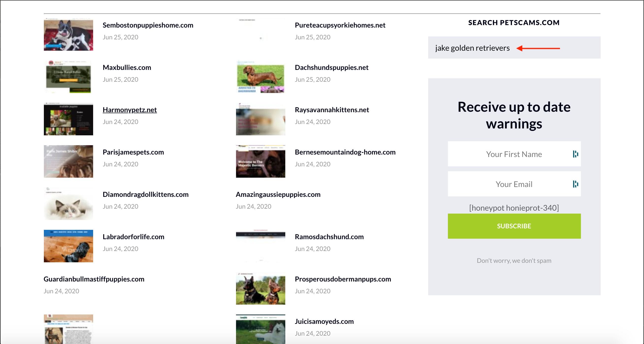
Task: Click Labradorforlife.com puppy thumbnail
Action: pyautogui.click(x=68, y=246)
